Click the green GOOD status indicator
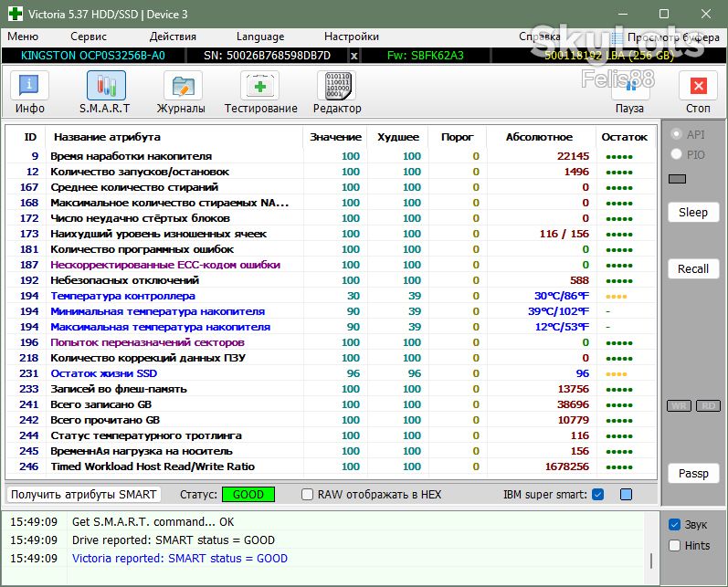The width and height of the screenshot is (728, 587). pyautogui.click(x=248, y=495)
